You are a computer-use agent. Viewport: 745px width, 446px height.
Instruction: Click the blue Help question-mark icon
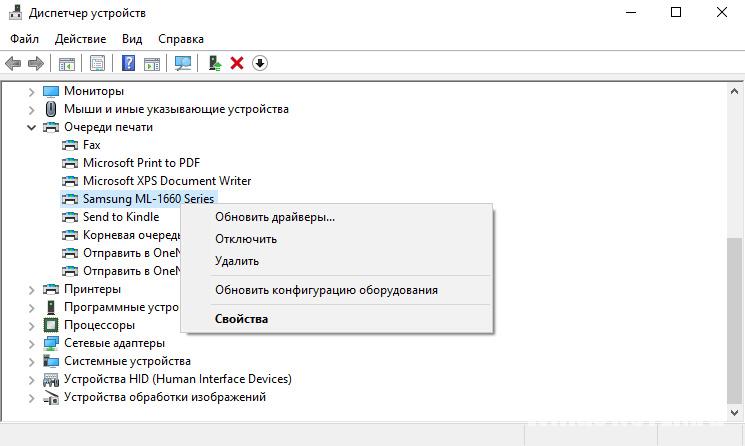[x=128, y=63]
